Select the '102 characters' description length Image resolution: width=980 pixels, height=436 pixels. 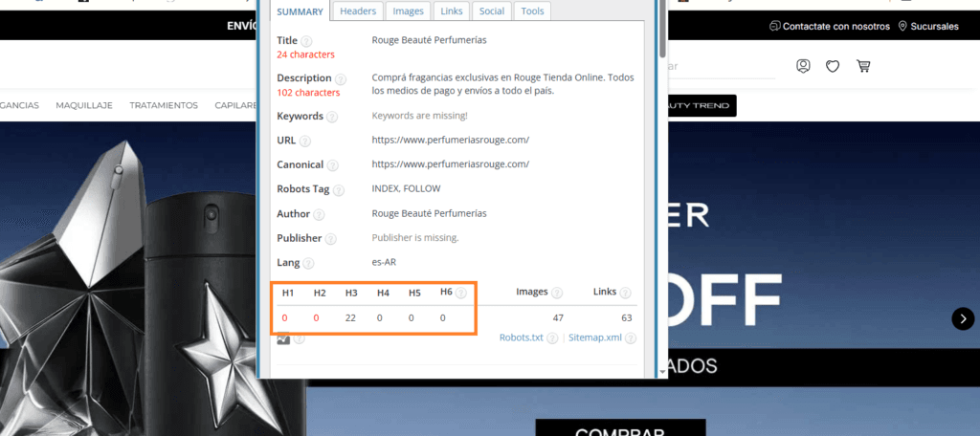click(x=308, y=93)
